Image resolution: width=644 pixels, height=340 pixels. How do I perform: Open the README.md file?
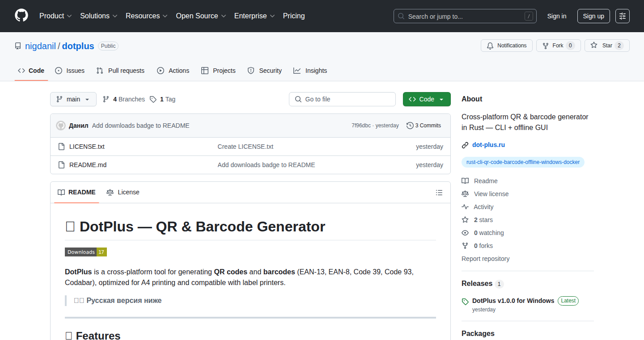pos(88,165)
